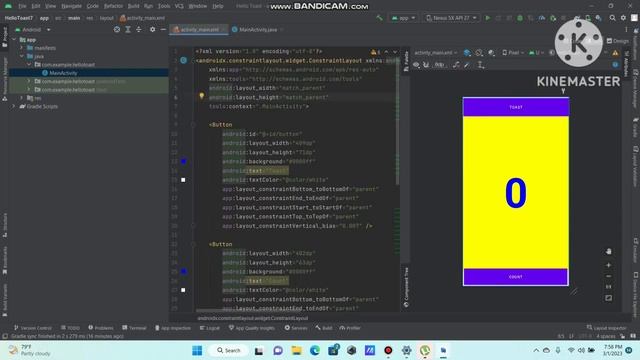This screenshot has width=640, height=360.
Task: Expand the res folder
Action: [x=22, y=98]
